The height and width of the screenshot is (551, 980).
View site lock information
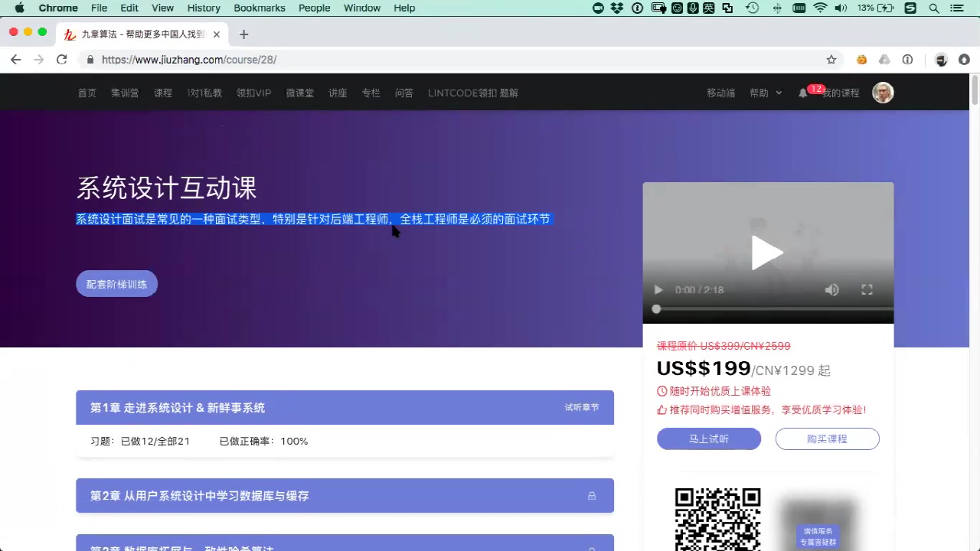(x=90, y=60)
